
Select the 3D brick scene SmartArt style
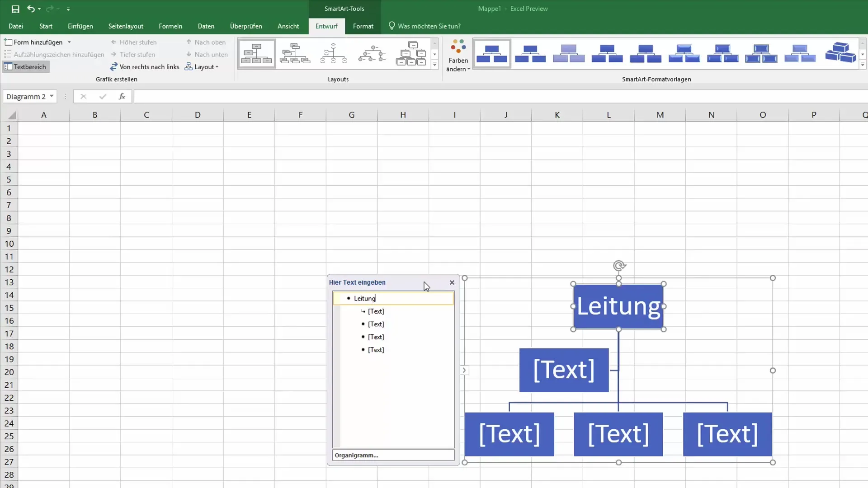pyautogui.click(x=840, y=54)
